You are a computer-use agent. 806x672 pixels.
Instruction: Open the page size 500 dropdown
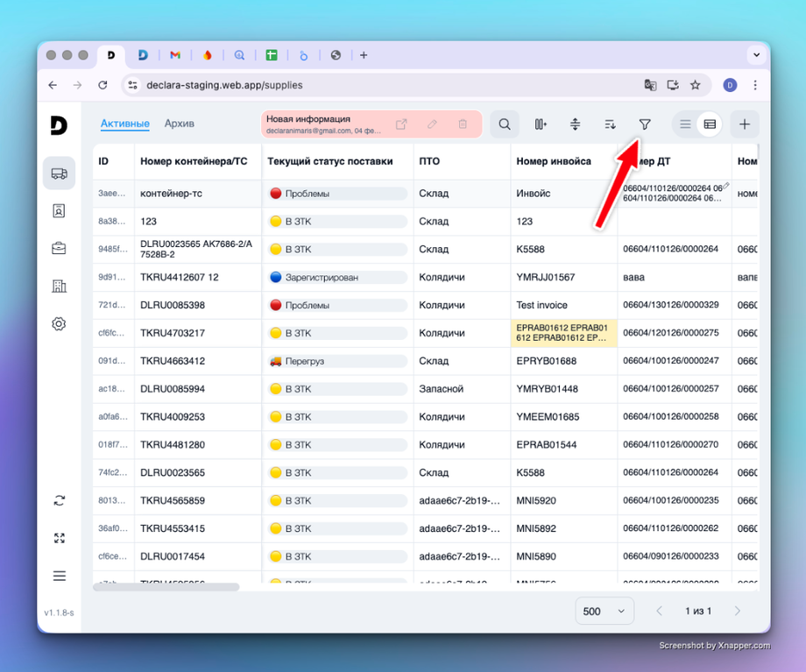(604, 611)
